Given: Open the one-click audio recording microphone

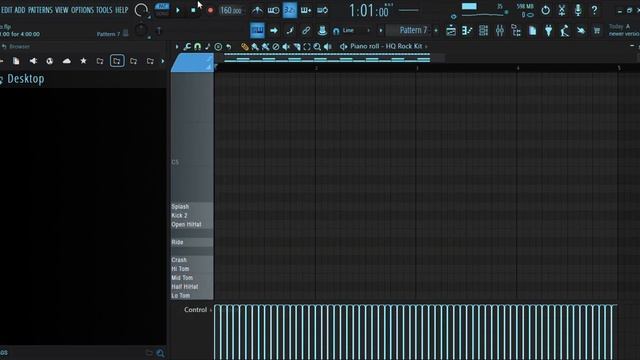Looking at the screenshot, I should coord(578,10).
